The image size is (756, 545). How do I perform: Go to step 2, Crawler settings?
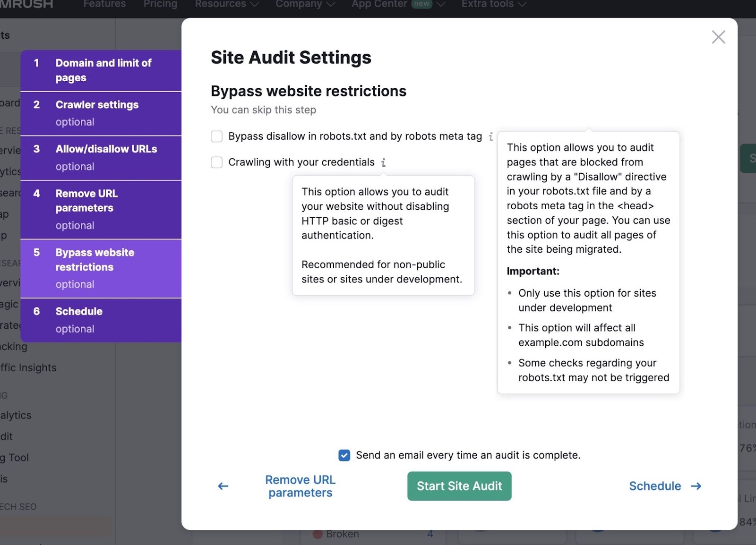[x=101, y=113]
